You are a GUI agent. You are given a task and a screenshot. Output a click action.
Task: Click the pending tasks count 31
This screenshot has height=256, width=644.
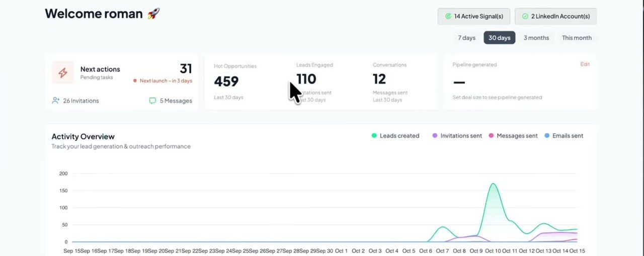pyautogui.click(x=186, y=68)
